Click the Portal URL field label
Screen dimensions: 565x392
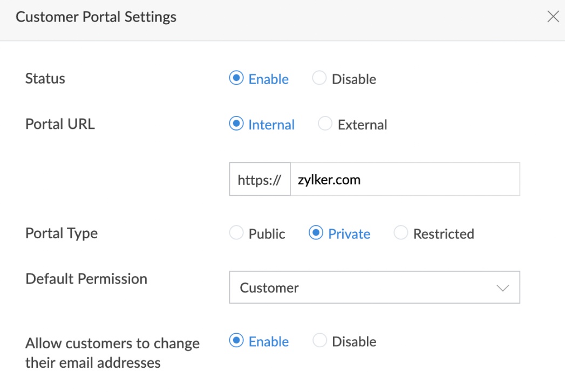point(60,124)
